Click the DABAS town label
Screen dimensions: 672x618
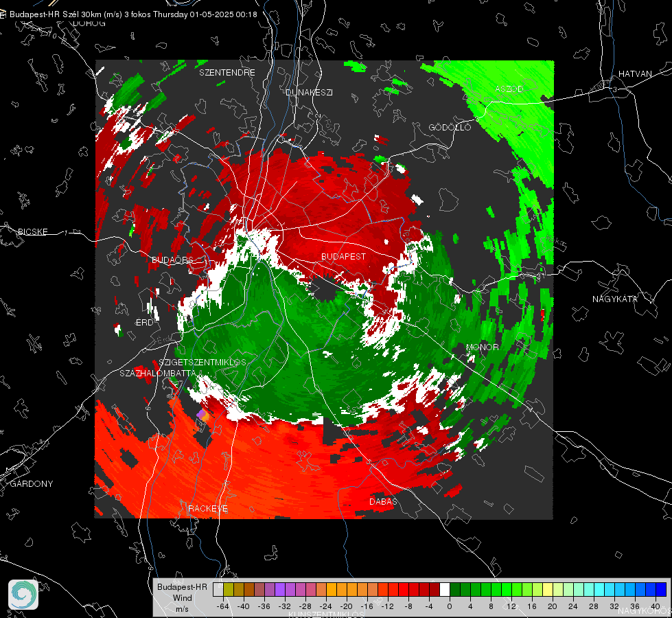[383, 501]
